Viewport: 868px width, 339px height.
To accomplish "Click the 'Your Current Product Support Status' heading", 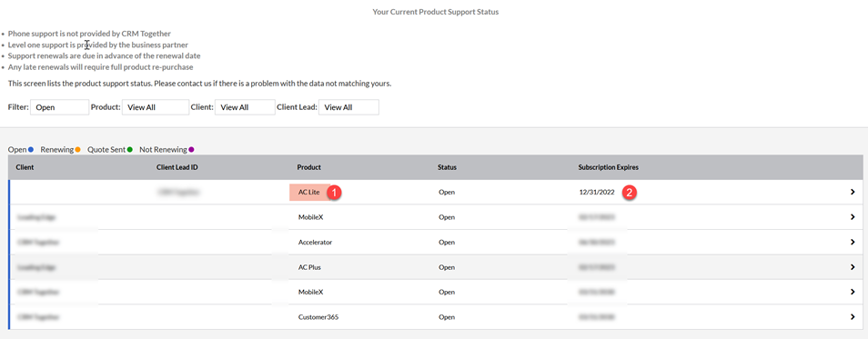I will tap(436, 12).
